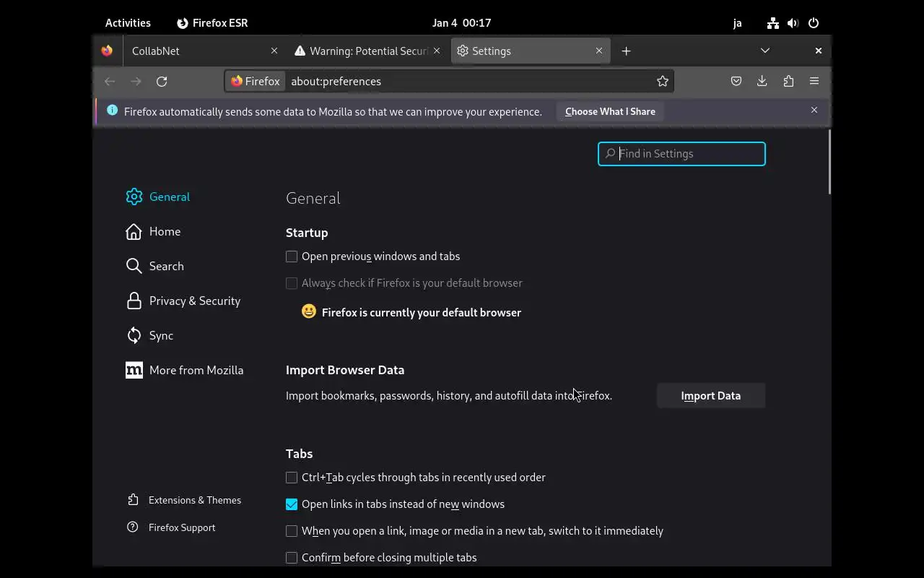924x578 pixels.
Task: Click the Import Data button
Action: [710, 396]
